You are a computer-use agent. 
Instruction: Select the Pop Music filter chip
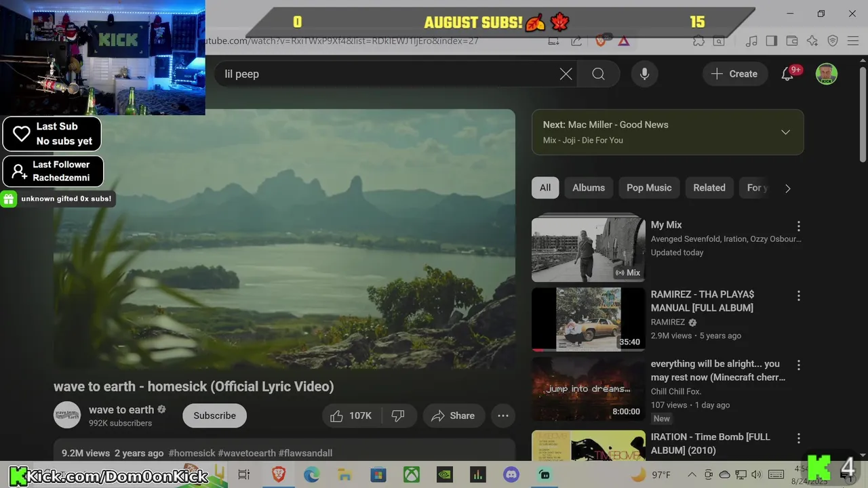[x=649, y=188]
